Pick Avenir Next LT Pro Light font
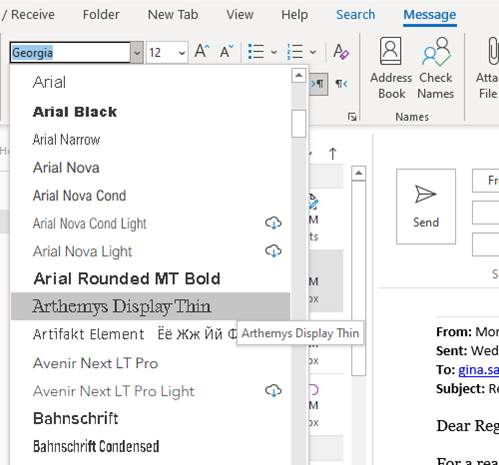 [x=150, y=391]
